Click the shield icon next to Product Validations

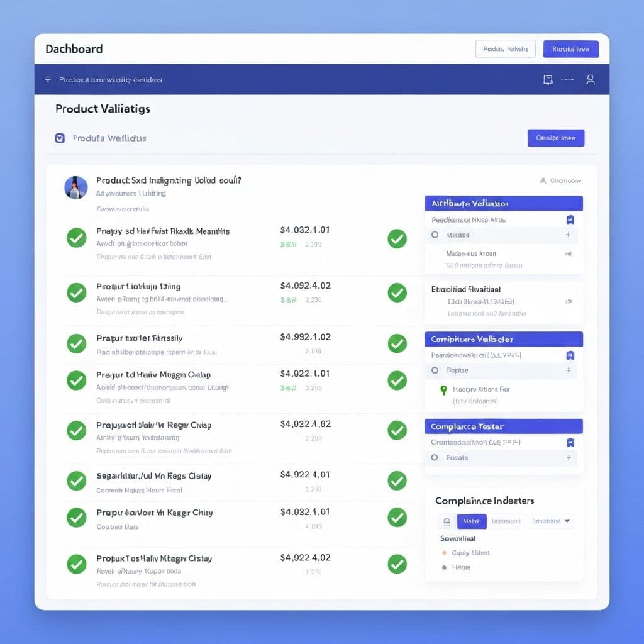pos(58,138)
